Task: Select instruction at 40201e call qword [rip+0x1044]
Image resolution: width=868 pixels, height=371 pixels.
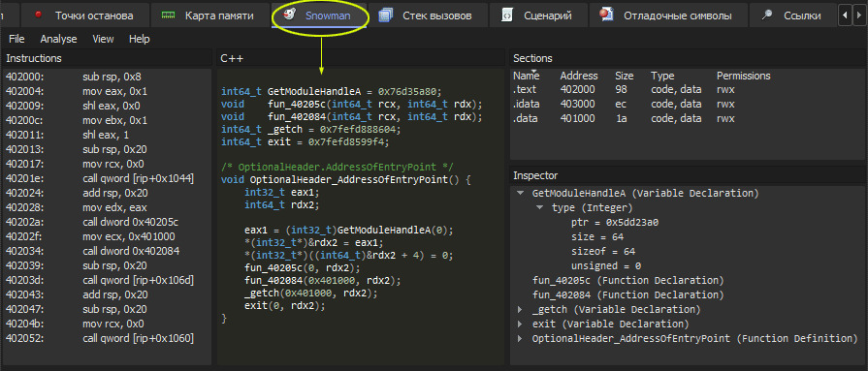Action: click(108, 178)
